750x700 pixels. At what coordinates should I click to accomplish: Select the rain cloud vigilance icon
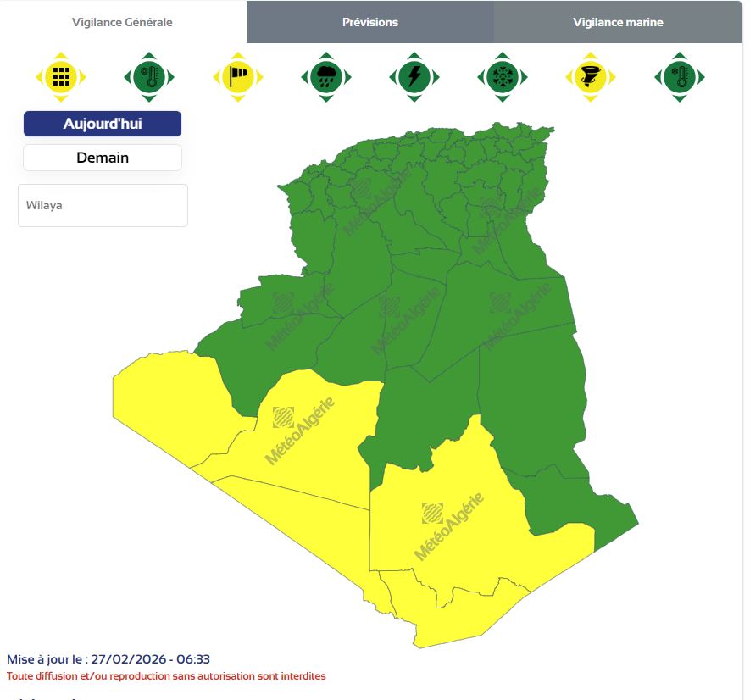coord(325,77)
